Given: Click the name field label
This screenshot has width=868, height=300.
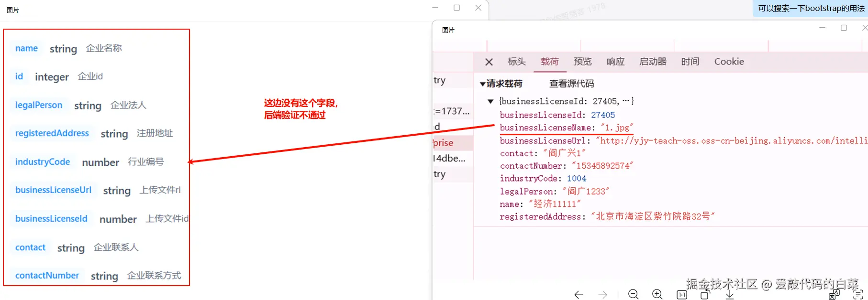Looking at the screenshot, I should [x=26, y=48].
